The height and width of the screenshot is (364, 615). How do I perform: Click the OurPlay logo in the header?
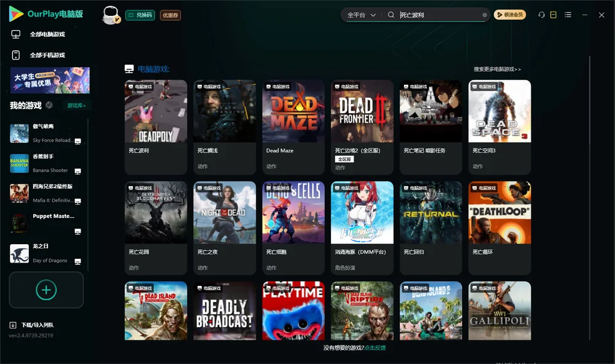pyautogui.click(x=46, y=14)
